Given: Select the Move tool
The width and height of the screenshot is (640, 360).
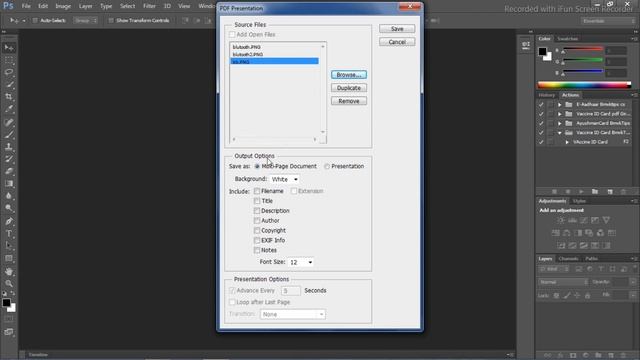Looking at the screenshot, I should pyautogui.click(x=9, y=48).
